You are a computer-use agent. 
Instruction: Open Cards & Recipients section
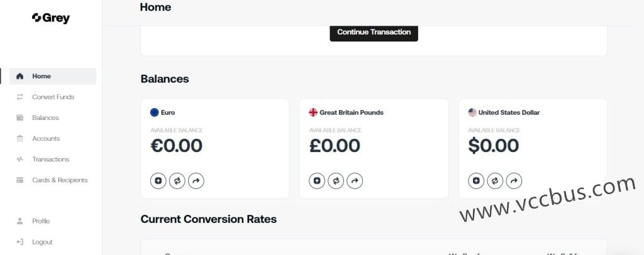(53, 180)
